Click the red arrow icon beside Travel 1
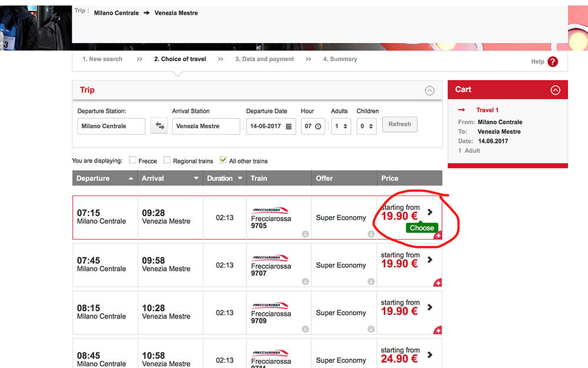 point(462,110)
